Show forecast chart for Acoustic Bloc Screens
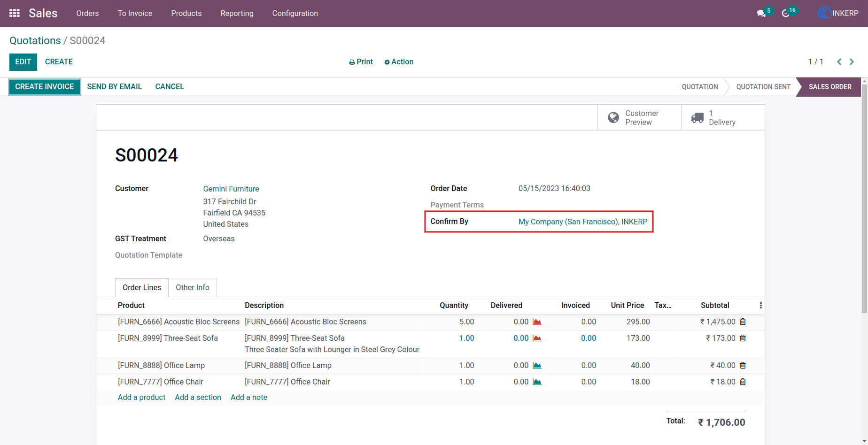The image size is (868, 445). [x=537, y=322]
